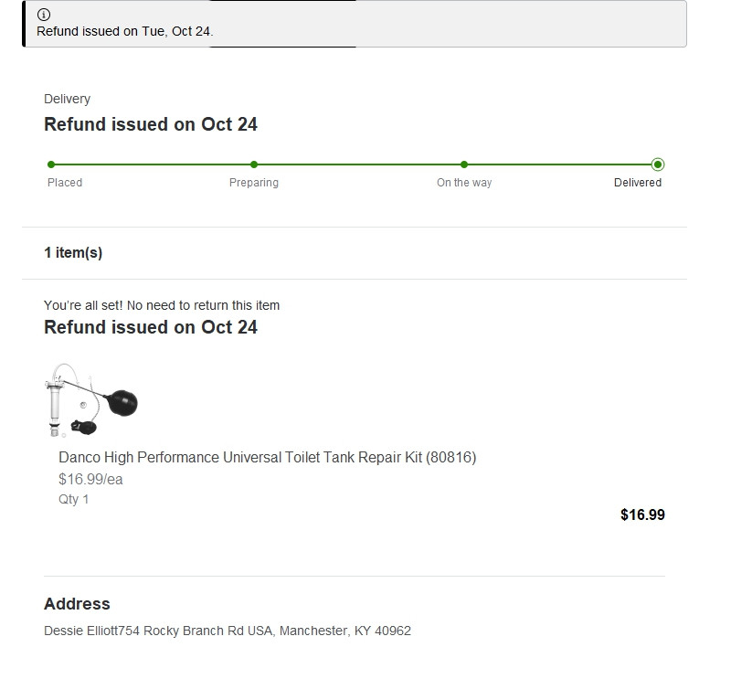Click the Delivered label text
This screenshot has height=700, width=731.
coord(638,183)
